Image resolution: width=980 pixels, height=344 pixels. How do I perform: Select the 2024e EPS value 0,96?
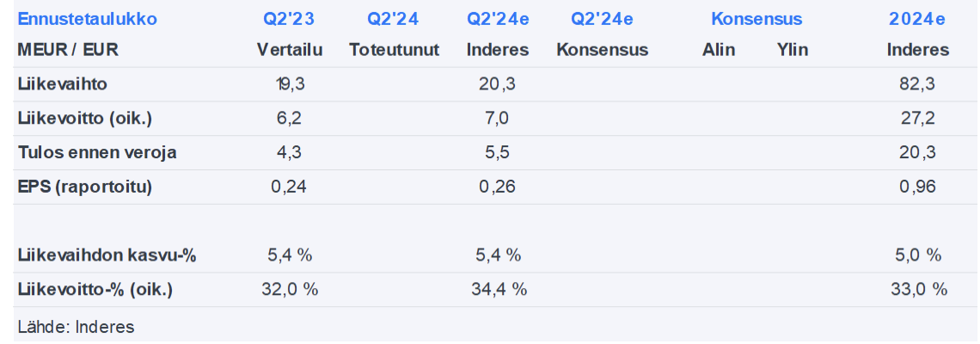point(918,187)
